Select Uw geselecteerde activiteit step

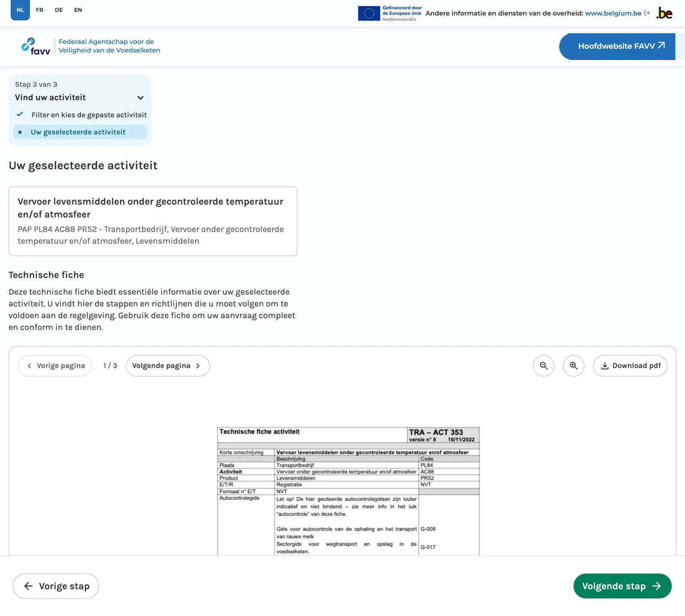tap(80, 132)
